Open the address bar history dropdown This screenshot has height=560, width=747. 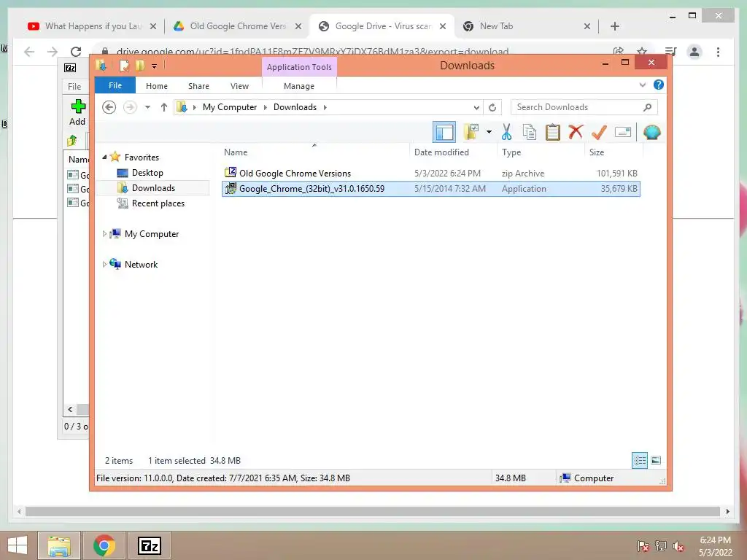(476, 107)
